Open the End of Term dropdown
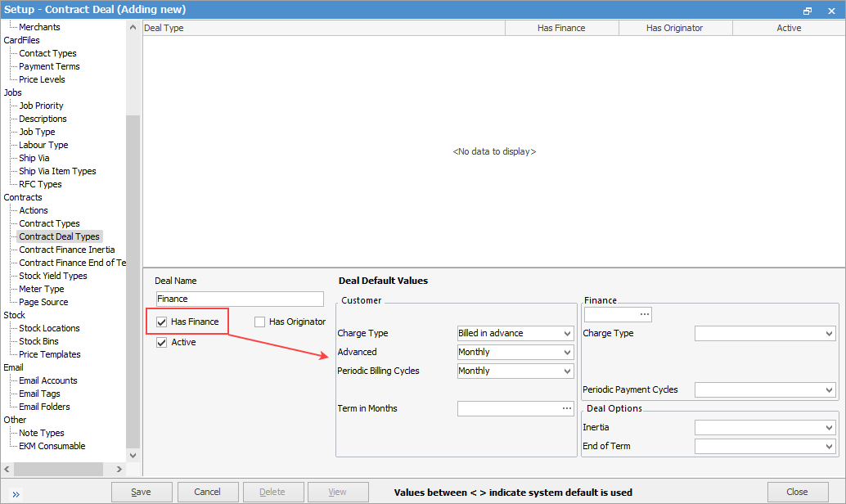 point(830,446)
